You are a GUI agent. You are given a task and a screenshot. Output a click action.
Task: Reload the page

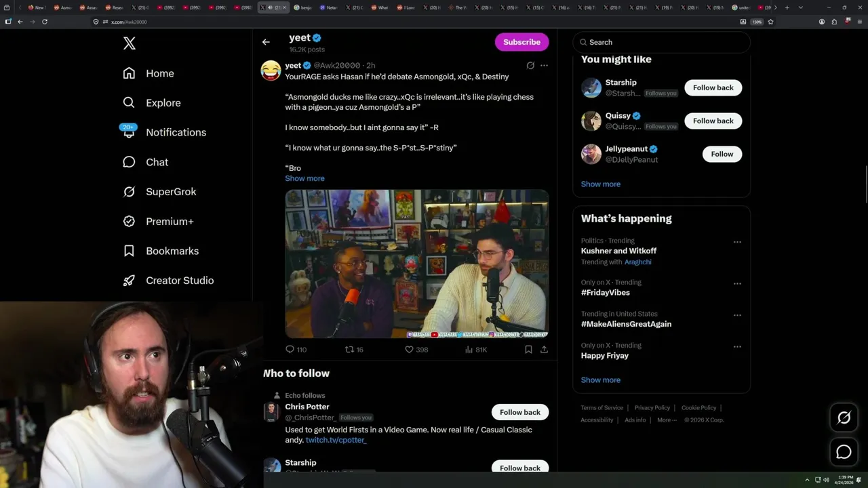click(x=45, y=22)
